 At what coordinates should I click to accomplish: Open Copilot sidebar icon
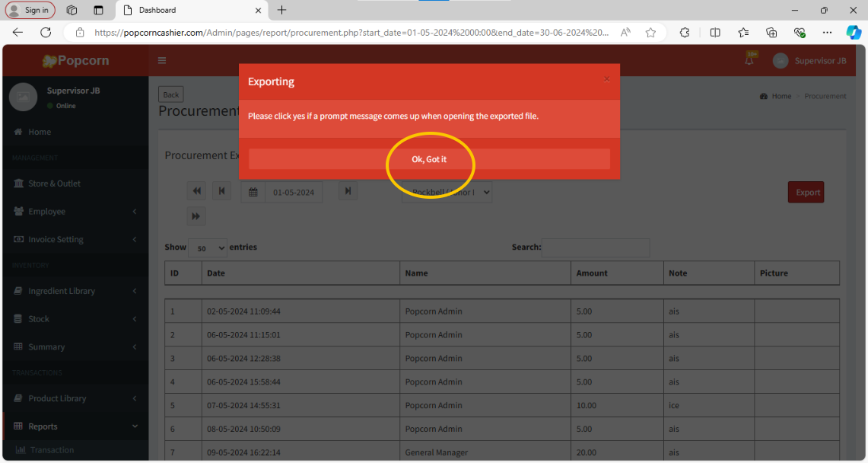click(x=853, y=33)
